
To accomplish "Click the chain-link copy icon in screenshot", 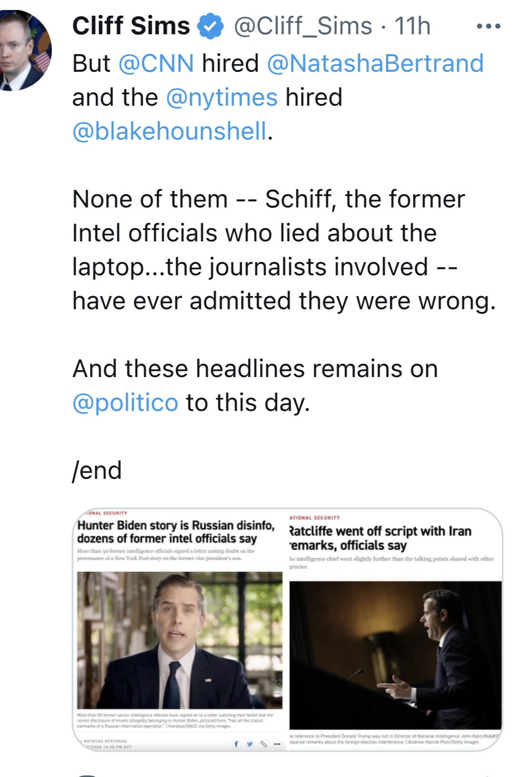I will tap(263, 744).
